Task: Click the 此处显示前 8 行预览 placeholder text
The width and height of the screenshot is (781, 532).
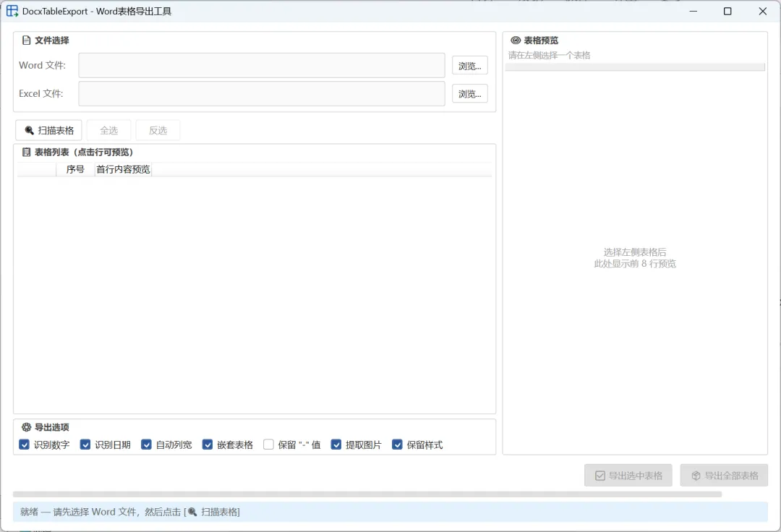Action: click(635, 264)
